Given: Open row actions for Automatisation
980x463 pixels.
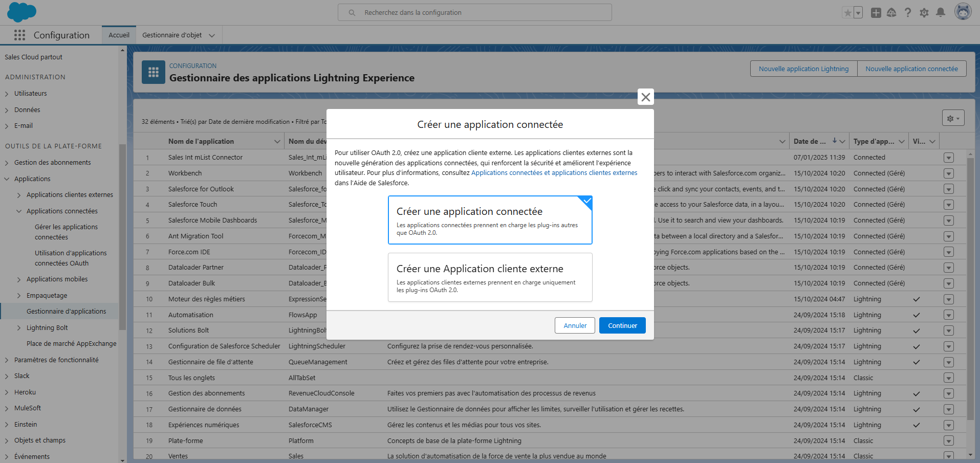Looking at the screenshot, I should (x=949, y=315).
